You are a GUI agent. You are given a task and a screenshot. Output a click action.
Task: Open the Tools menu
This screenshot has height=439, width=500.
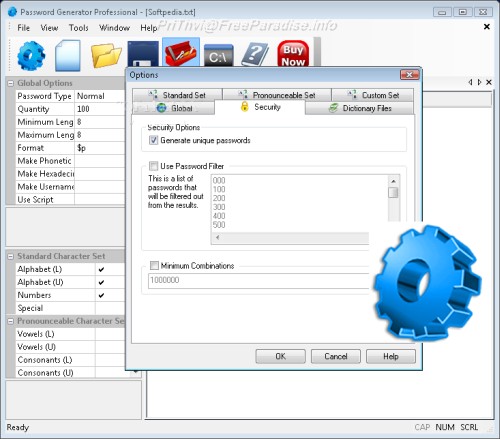(79, 28)
